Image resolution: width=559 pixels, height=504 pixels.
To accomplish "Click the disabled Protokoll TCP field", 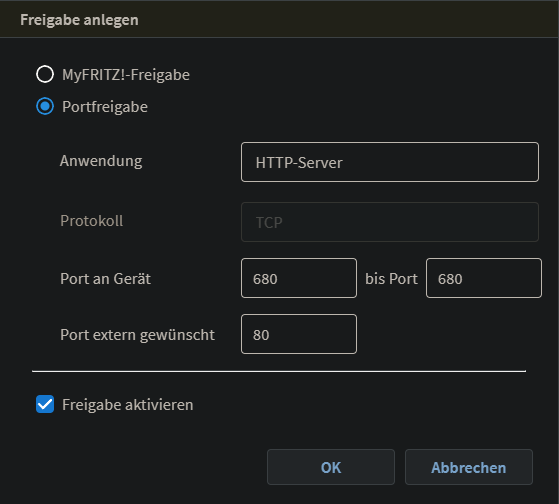I will [390, 222].
